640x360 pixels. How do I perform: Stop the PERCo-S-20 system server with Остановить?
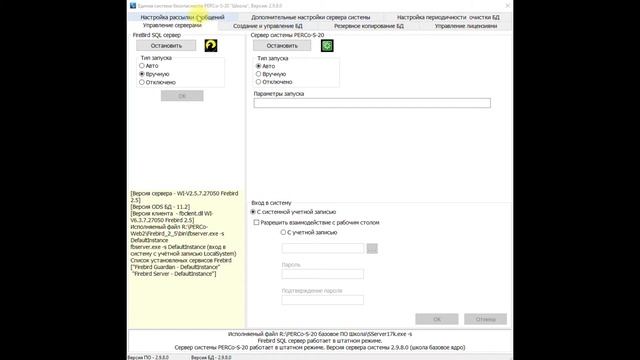point(282,45)
